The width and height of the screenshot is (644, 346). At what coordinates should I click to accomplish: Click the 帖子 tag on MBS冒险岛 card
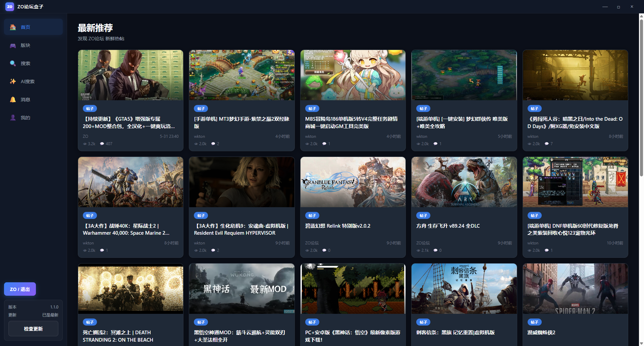tap(312, 109)
